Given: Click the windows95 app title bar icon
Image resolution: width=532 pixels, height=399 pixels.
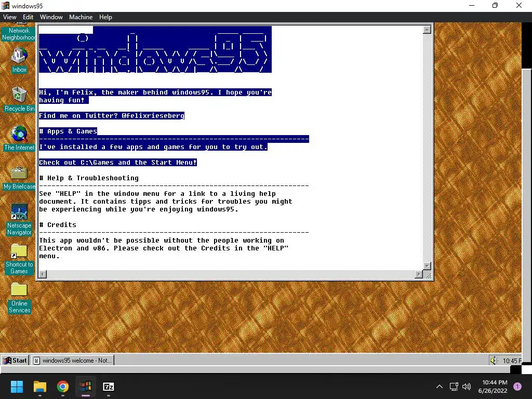Looking at the screenshot, I should [x=5, y=6].
